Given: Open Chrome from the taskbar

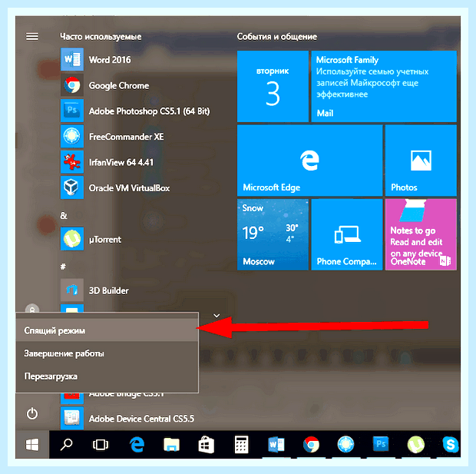Looking at the screenshot, I should 311,445.
